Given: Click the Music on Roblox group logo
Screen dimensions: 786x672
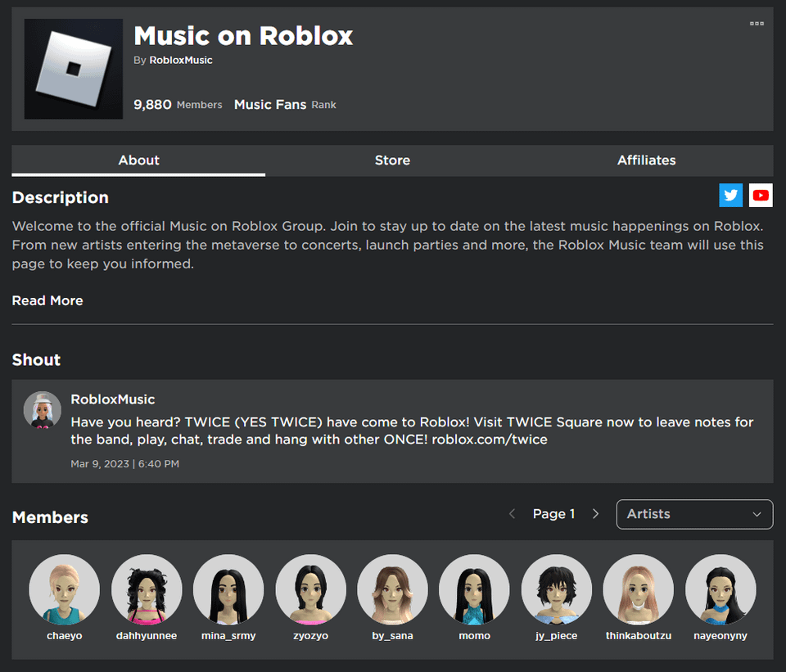Looking at the screenshot, I should 74,70.
